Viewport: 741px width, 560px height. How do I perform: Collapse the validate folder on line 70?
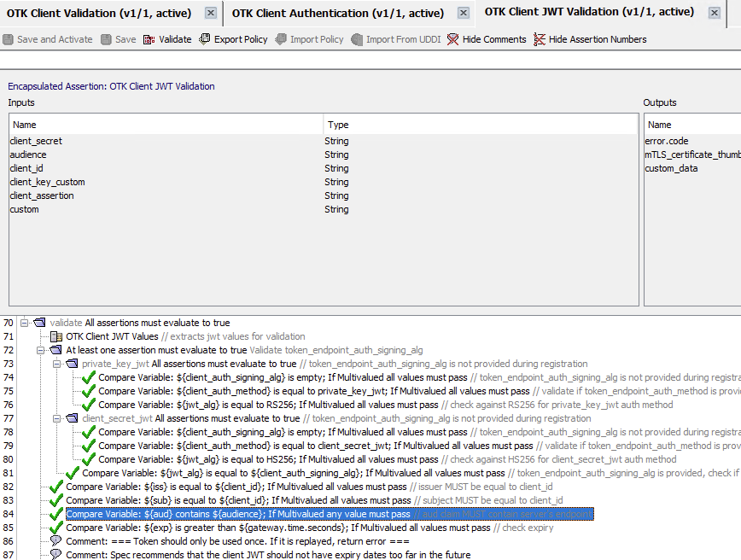[24, 324]
